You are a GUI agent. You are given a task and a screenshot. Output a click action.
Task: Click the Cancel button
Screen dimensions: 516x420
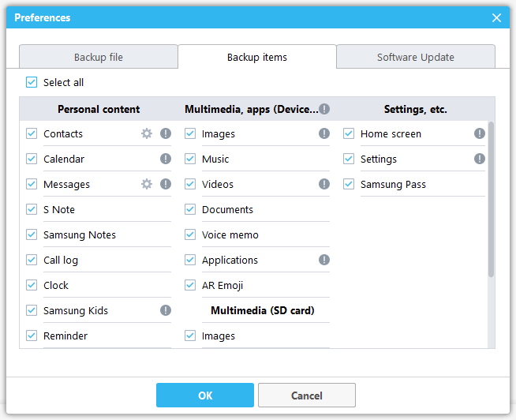[x=306, y=396]
